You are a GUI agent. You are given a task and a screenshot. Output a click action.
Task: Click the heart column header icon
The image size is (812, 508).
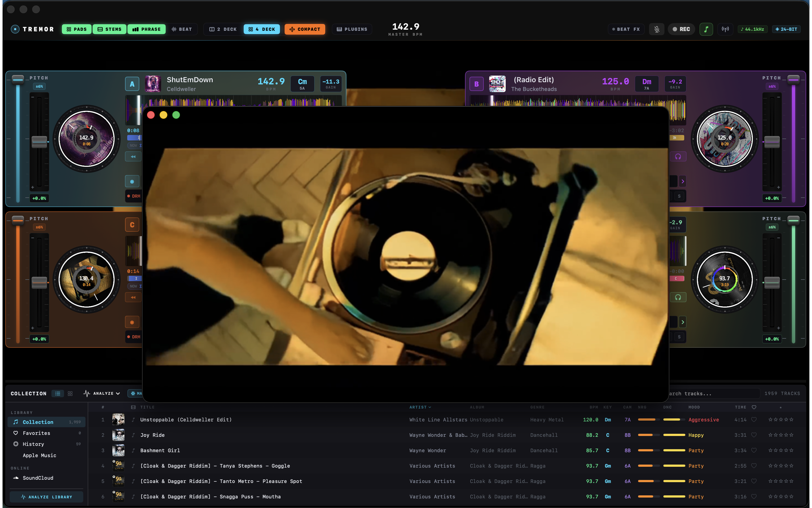point(754,407)
